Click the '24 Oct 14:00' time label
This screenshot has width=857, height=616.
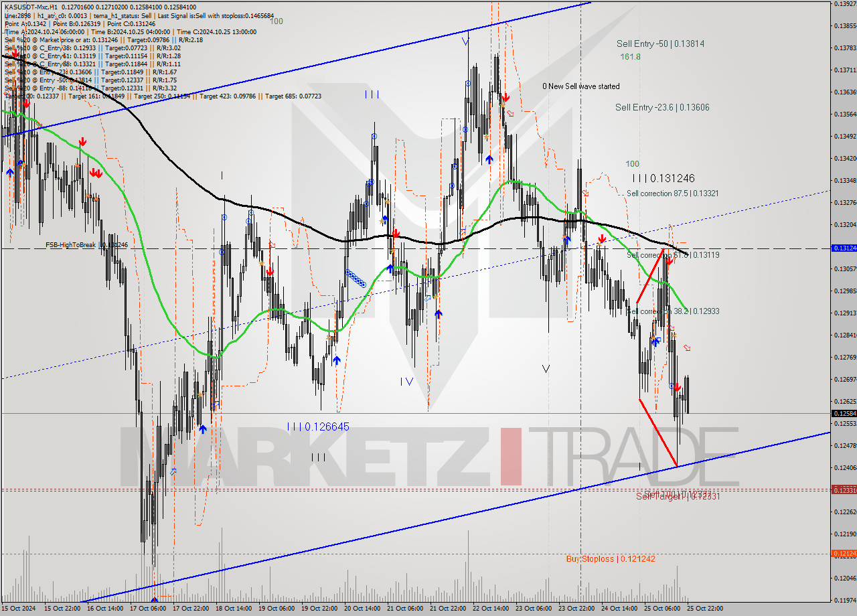pos(619,609)
